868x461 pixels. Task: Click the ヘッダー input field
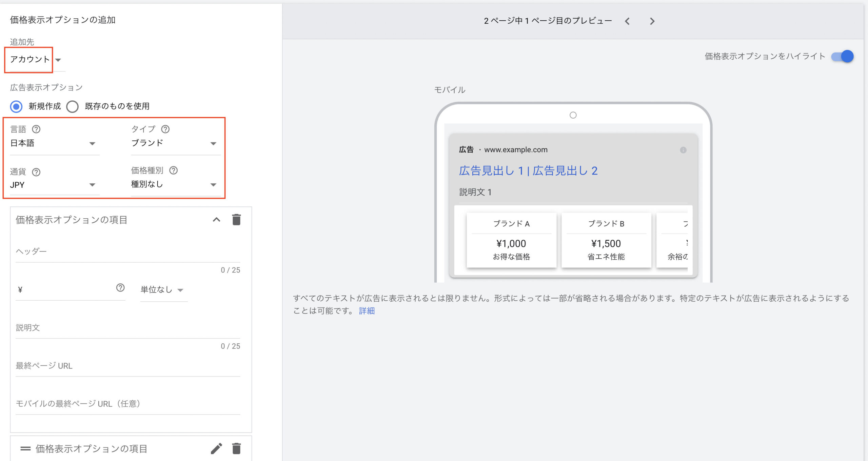pyautogui.click(x=127, y=252)
